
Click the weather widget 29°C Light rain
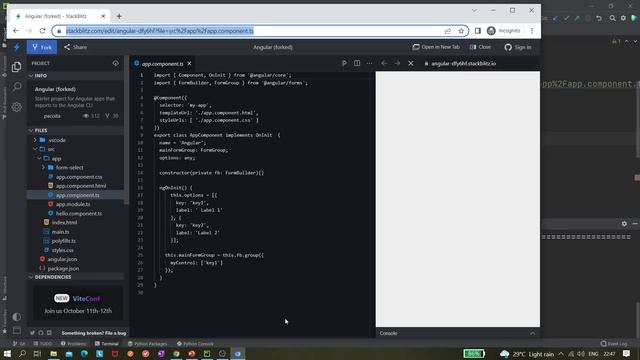(x=527, y=354)
